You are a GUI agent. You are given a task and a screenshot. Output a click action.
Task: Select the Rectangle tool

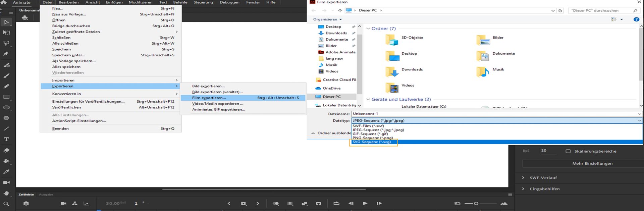click(6, 97)
